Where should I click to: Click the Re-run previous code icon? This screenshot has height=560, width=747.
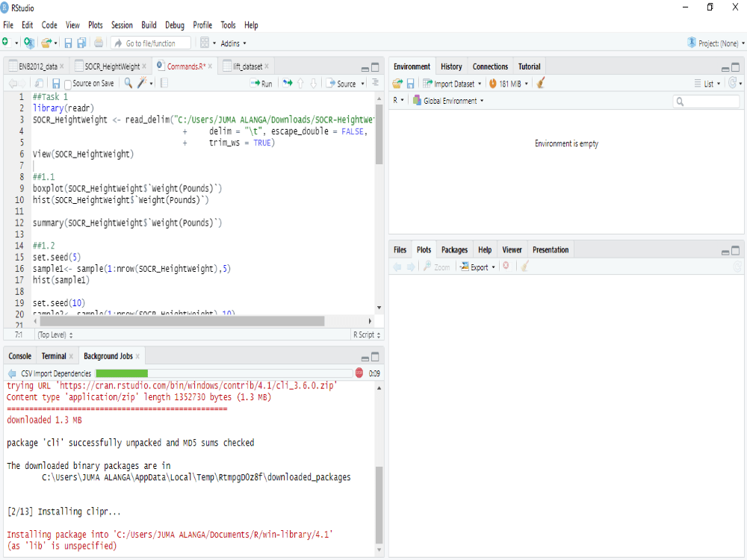coord(288,83)
